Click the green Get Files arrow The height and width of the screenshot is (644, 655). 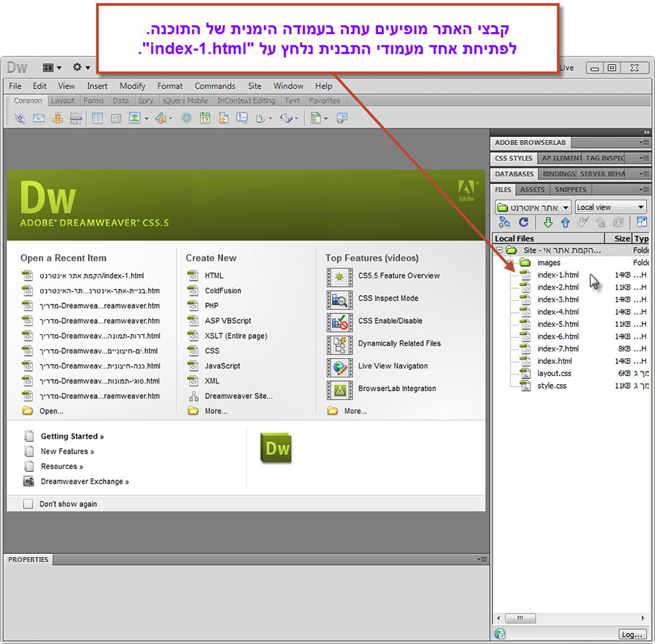point(548,223)
